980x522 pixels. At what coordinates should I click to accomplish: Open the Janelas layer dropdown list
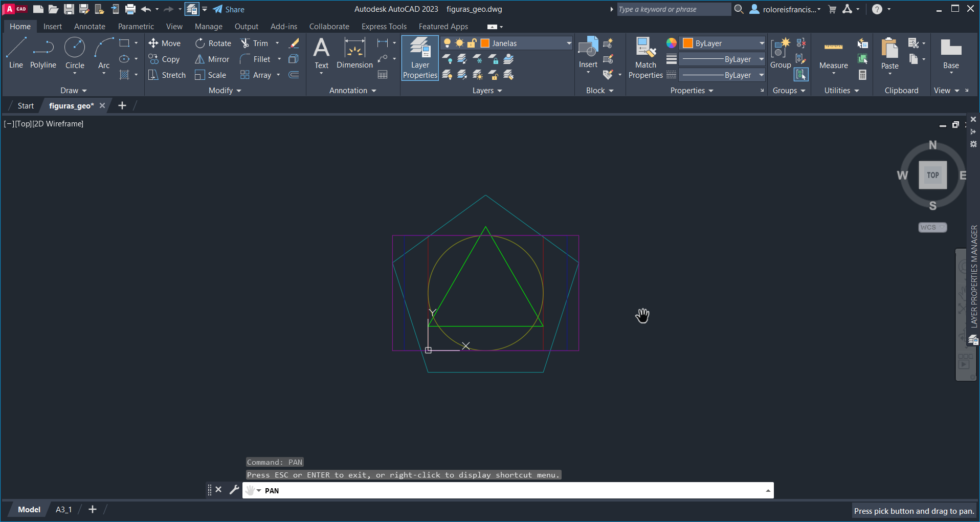pyautogui.click(x=569, y=43)
